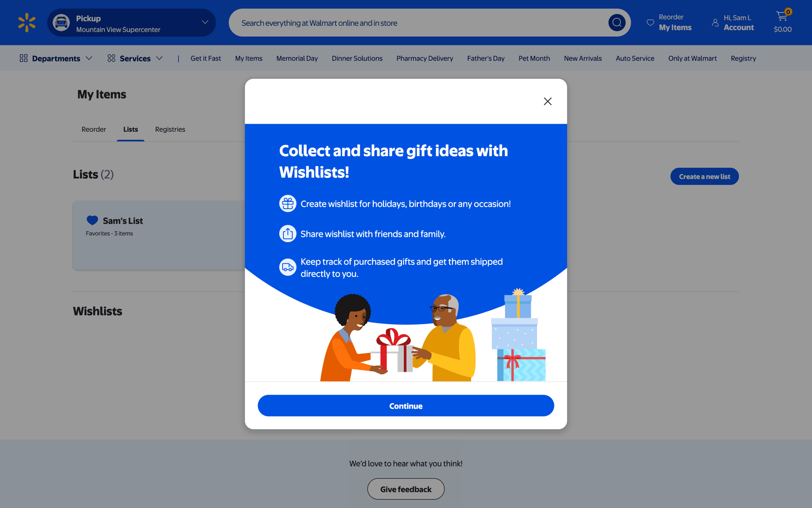Viewport: 812px width, 508px height.
Task: Click the Services circles icon
Action: pos(111,58)
